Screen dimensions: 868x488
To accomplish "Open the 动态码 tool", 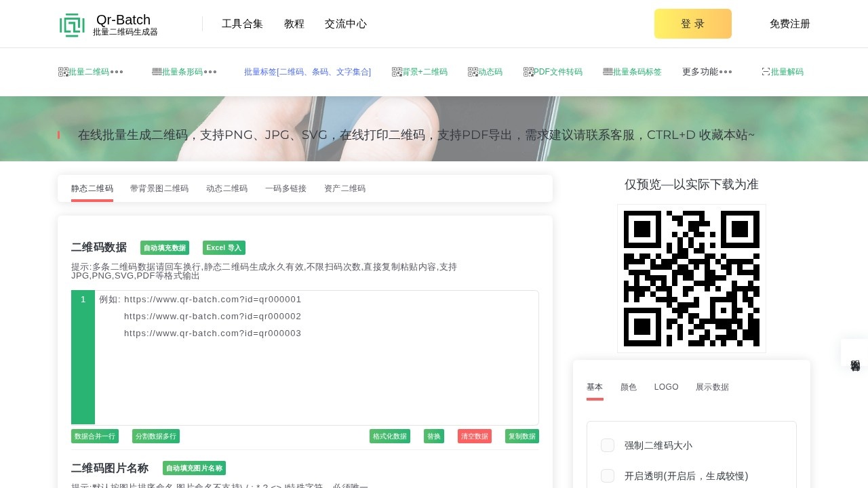I will (485, 72).
